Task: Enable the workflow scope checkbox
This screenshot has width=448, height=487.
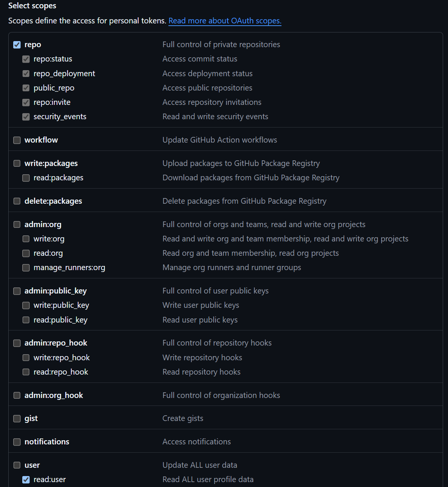Action: (x=17, y=140)
